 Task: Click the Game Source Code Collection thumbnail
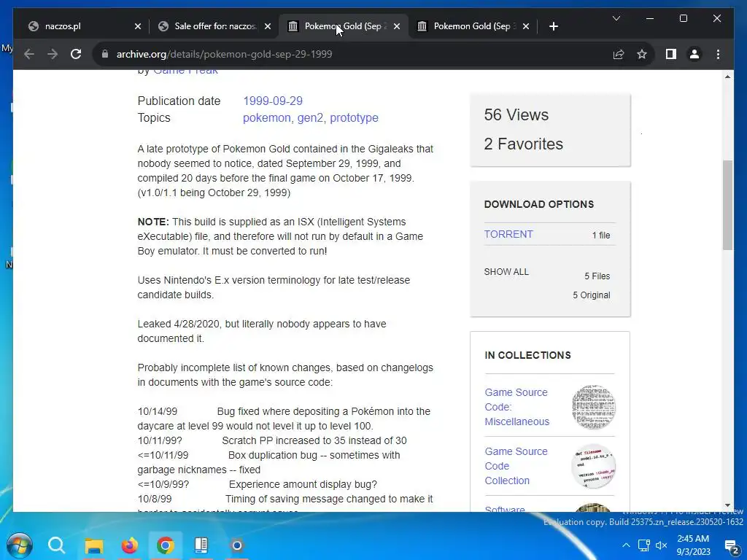(593, 466)
